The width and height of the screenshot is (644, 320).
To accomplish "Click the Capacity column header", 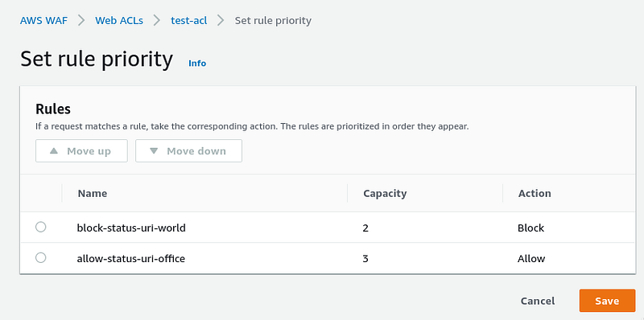I will pos(385,193).
